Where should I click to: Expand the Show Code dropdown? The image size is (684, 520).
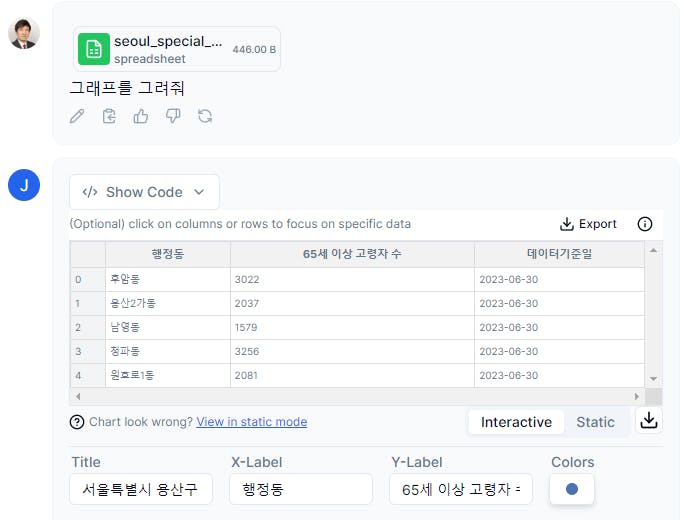point(144,192)
